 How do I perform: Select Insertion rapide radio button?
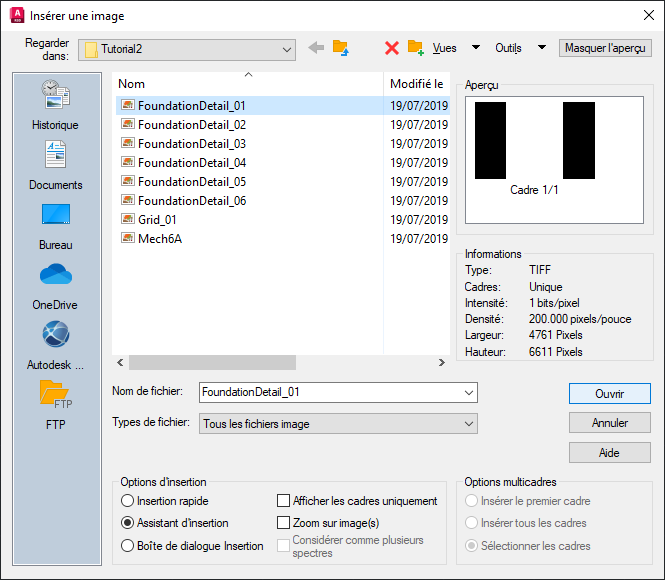pos(127,501)
